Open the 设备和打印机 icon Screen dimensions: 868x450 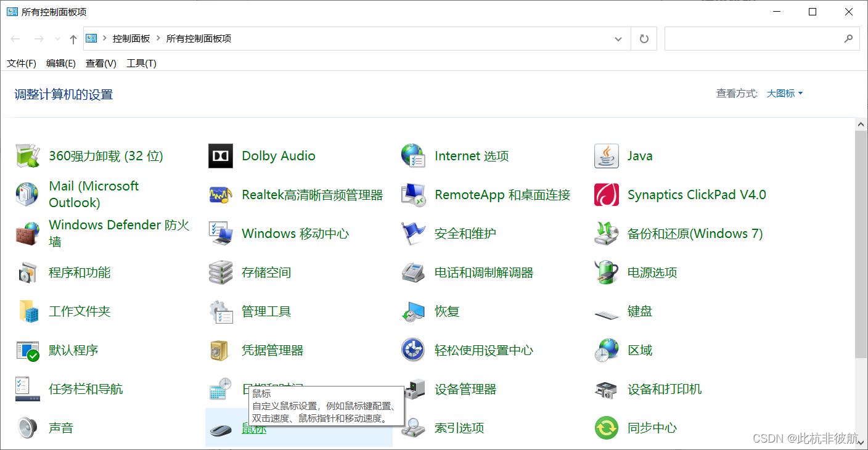click(606, 389)
